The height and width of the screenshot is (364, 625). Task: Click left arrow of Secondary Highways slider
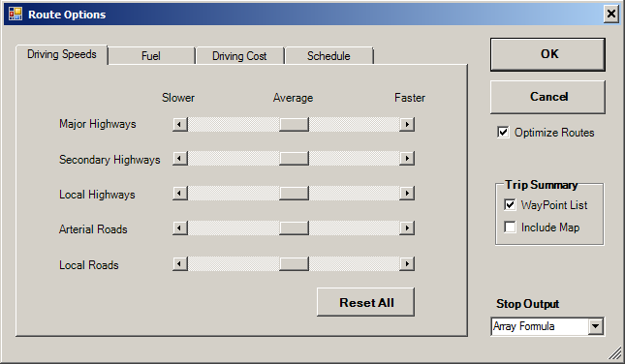(180, 159)
